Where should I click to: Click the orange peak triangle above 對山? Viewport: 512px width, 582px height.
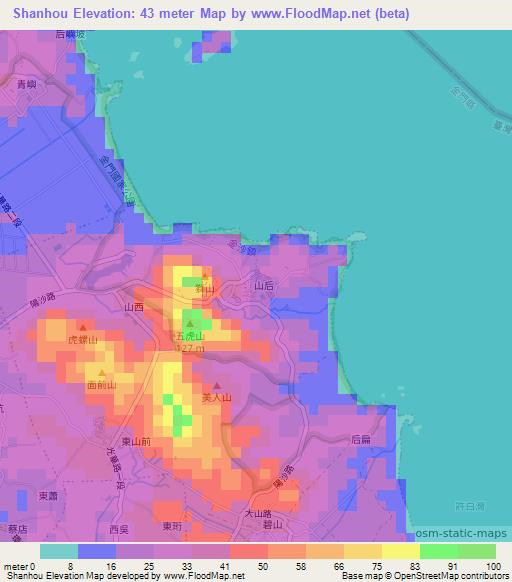pyautogui.click(x=205, y=276)
